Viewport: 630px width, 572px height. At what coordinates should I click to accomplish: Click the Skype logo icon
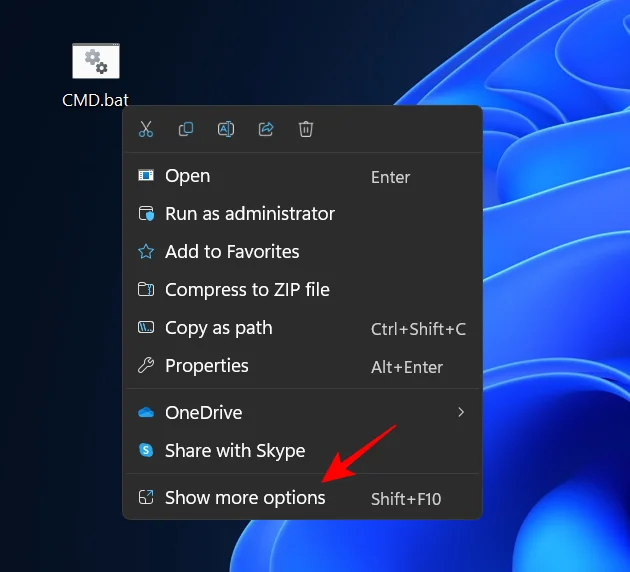146,450
